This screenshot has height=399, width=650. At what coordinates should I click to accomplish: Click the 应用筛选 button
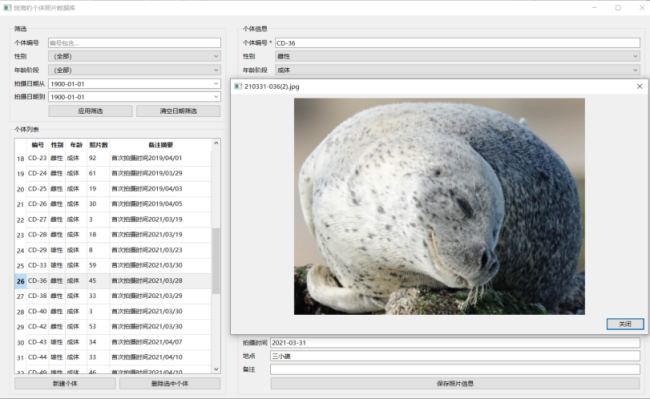coord(90,111)
